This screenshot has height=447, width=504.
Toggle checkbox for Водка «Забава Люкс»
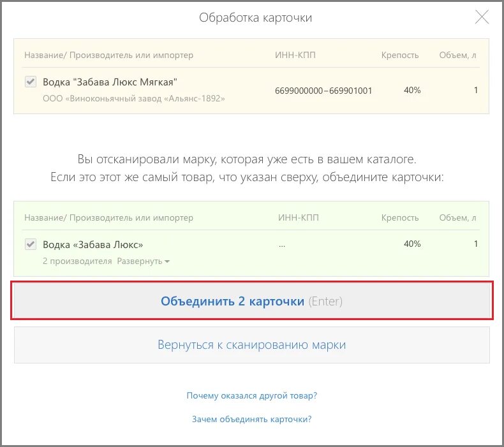tap(31, 244)
